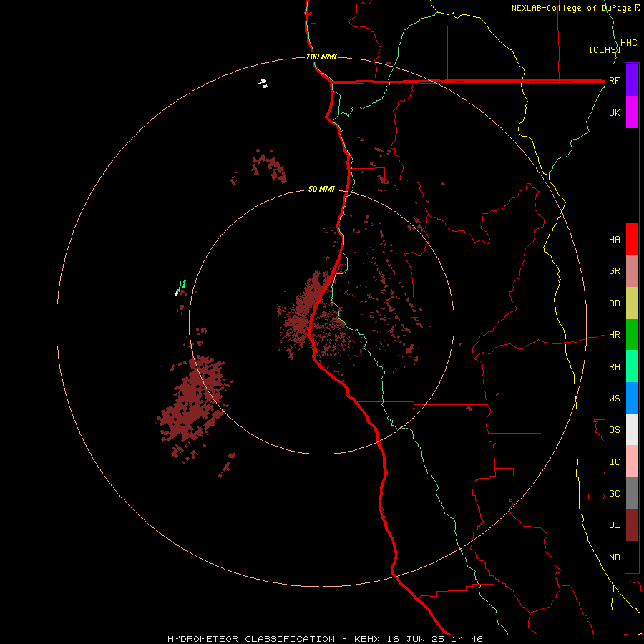Image resolution: width=644 pixels, height=644 pixels.
Task: Click the pinkish GR legend color block
Action: [x=632, y=271]
